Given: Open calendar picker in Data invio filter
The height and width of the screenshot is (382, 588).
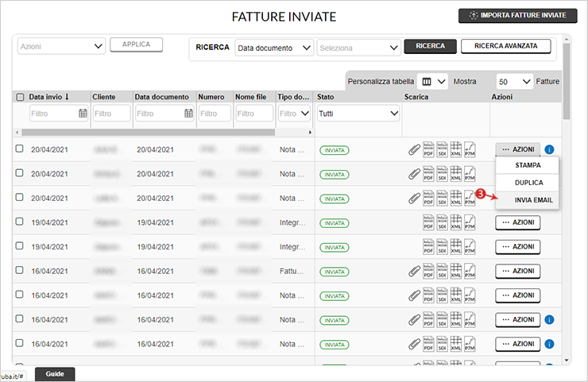Looking at the screenshot, I should coord(83,114).
